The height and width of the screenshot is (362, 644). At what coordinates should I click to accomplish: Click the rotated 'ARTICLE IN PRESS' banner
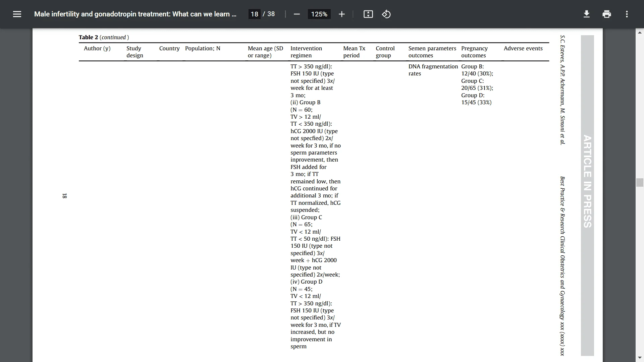[x=587, y=181]
